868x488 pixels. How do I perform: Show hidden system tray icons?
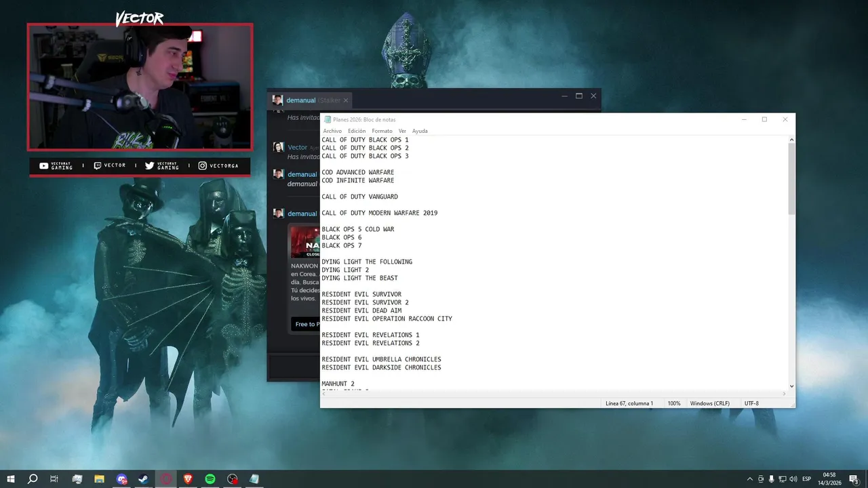[x=750, y=479]
